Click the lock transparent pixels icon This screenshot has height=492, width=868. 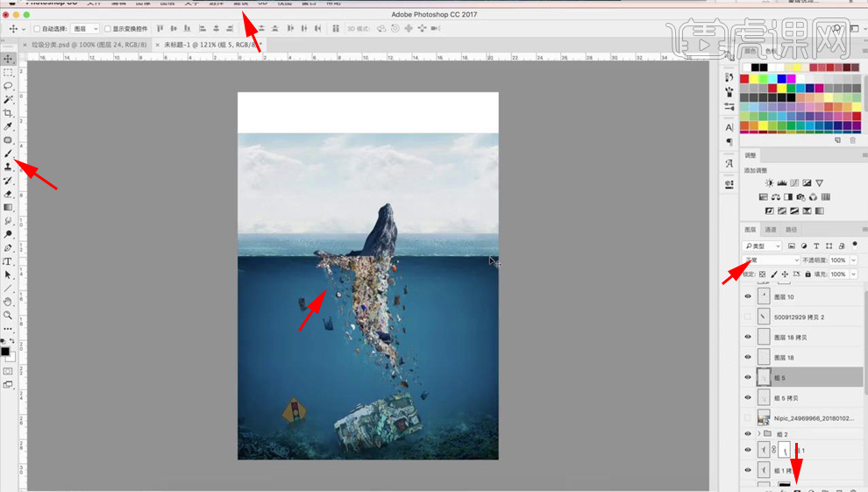click(762, 275)
